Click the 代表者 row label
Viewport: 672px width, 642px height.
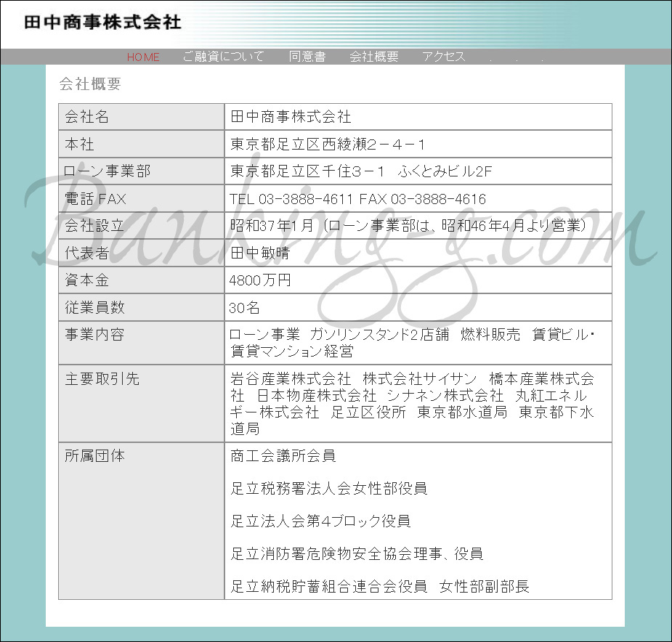pyautogui.click(x=86, y=253)
